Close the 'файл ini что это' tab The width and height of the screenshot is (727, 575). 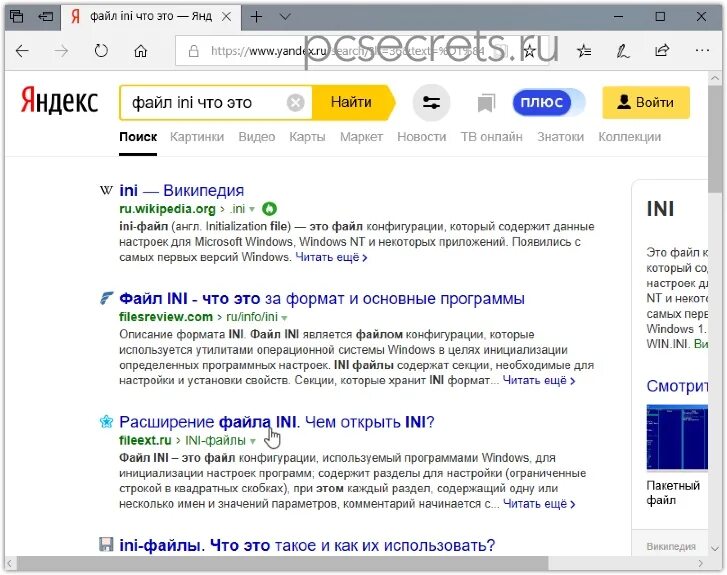click(226, 17)
